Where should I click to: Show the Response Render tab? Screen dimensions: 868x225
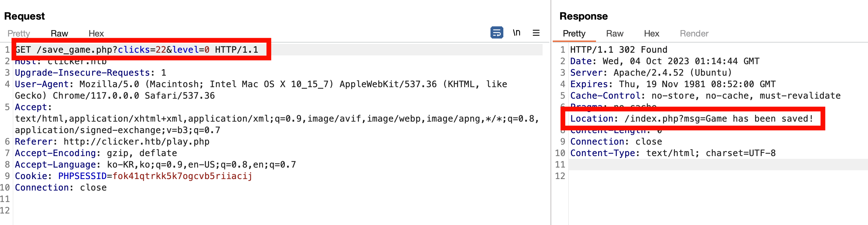coord(694,33)
